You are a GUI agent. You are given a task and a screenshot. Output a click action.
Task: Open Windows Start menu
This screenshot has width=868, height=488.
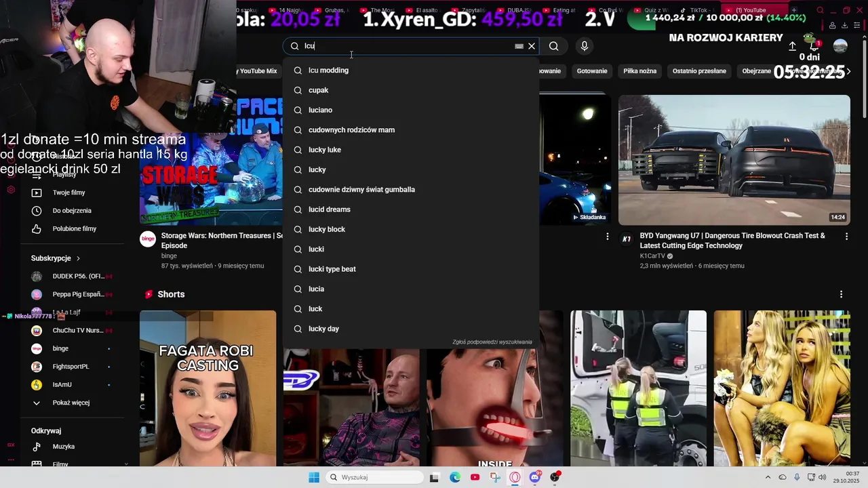(313, 477)
